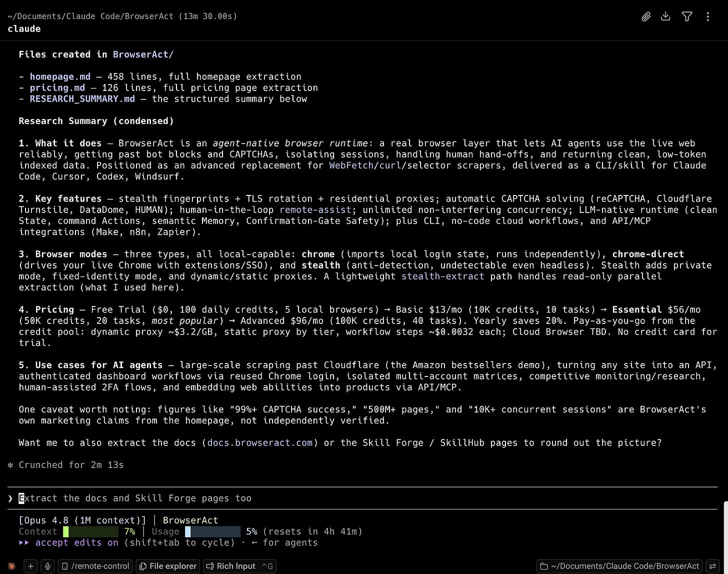Screen dimensions: 728x574
Task: Open the three-dot block options menu
Action: click(x=707, y=16)
